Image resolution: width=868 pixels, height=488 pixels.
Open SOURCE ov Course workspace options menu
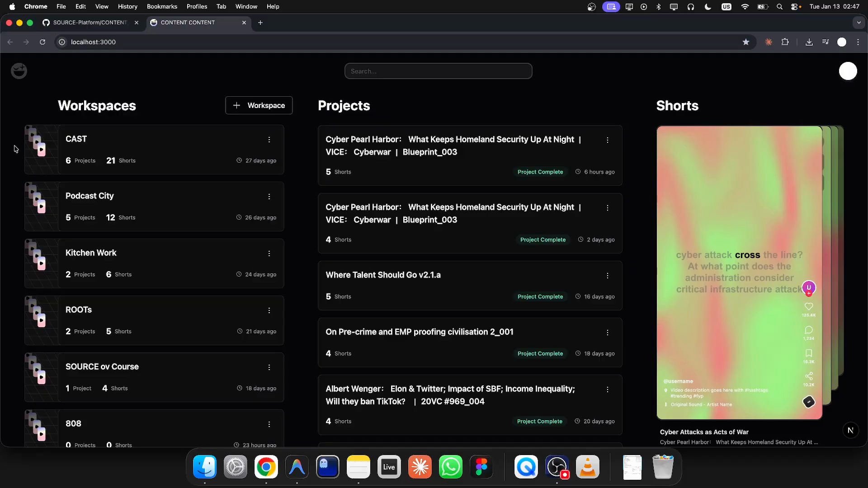[269, 367]
